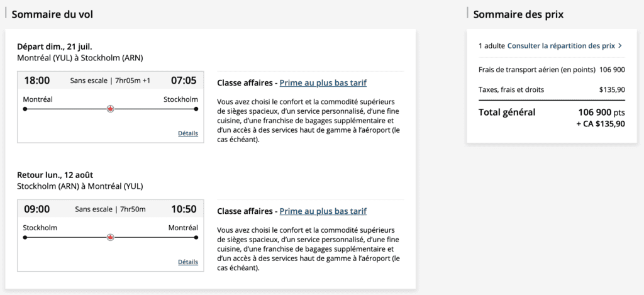Click the Air Canada maple leaf on the return flight line
The image size is (644, 295).
tap(111, 237)
